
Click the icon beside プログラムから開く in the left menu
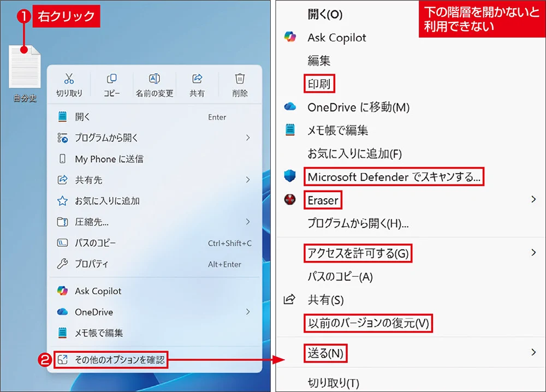62,138
